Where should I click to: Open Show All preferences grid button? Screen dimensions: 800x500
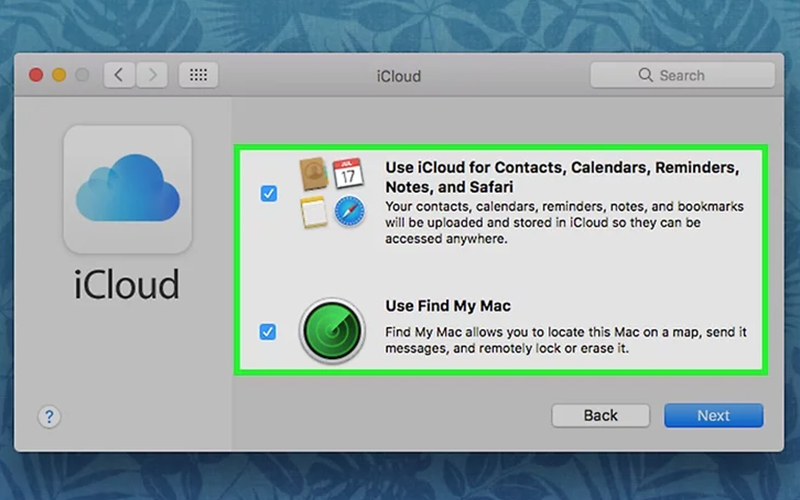[x=199, y=75]
